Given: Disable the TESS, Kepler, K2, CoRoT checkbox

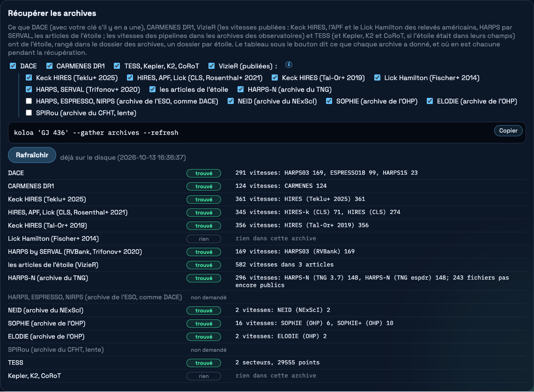Looking at the screenshot, I should [x=117, y=66].
